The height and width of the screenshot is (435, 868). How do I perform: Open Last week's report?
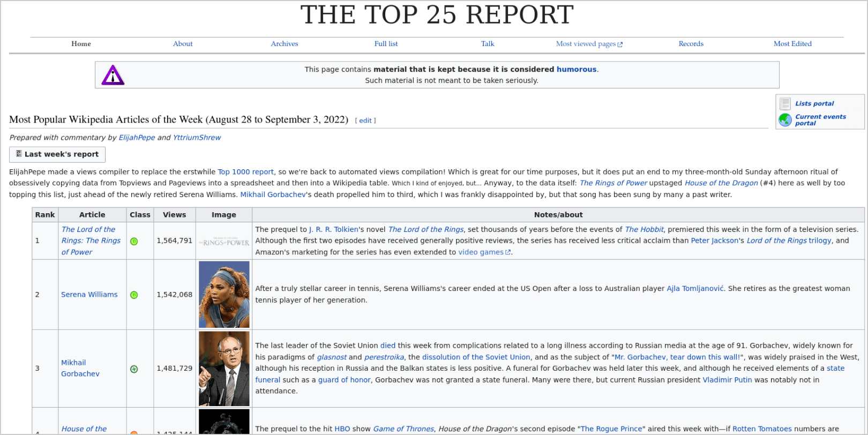[57, 154]
